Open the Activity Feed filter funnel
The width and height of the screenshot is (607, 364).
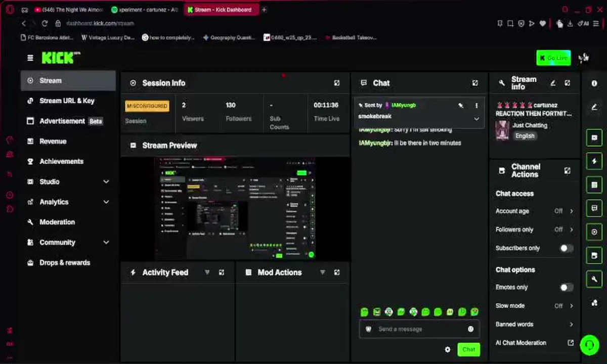pyautogui.click(x=207, y=272)
